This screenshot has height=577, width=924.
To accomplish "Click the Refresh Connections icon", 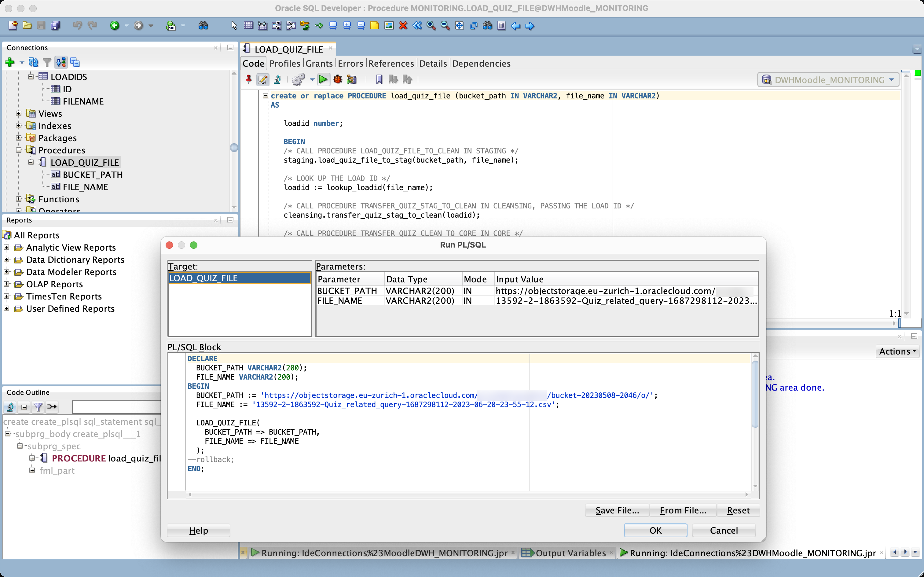I will 34,62.
